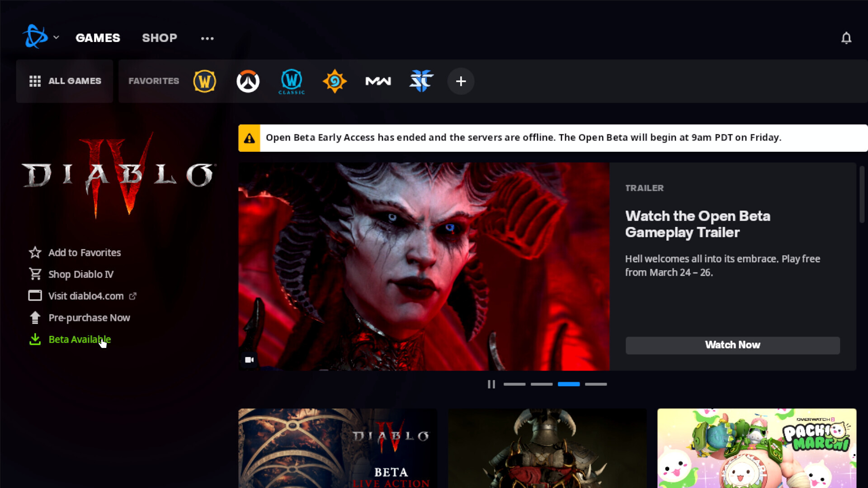Select the Overwatch 2 icon
The image size is (868, 488).
(x=248, y=80)
